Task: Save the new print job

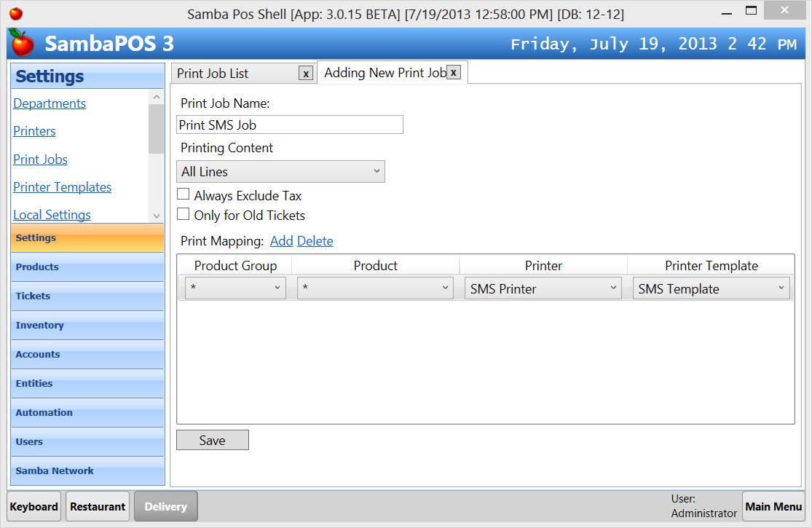Action: 212,439
